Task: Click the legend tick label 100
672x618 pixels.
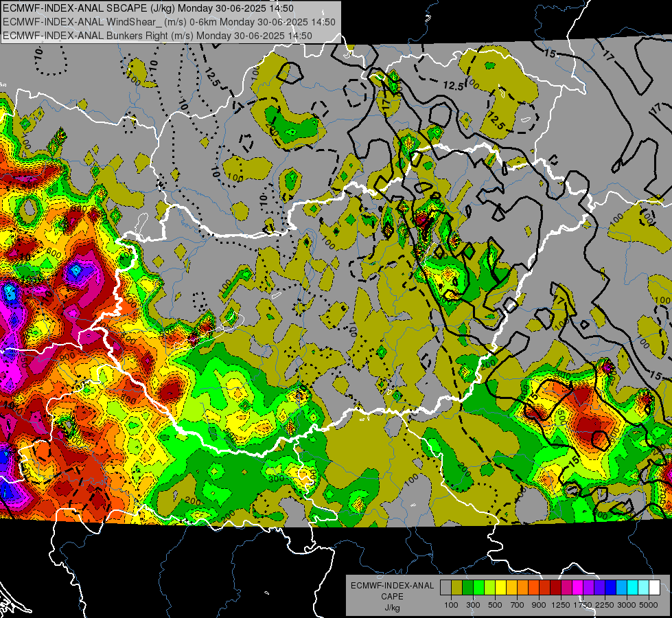Action: click(x=451, y=605)
